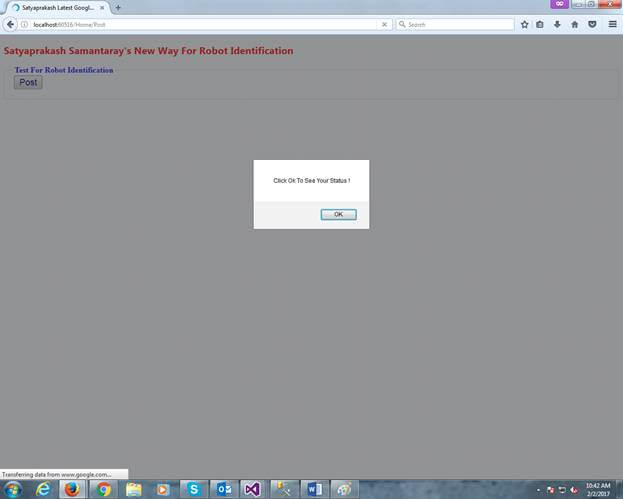Launch Internet Explorer from the taskbar
Image resolution: width=623 pixels, height=499 pixels.
point(43,489)
